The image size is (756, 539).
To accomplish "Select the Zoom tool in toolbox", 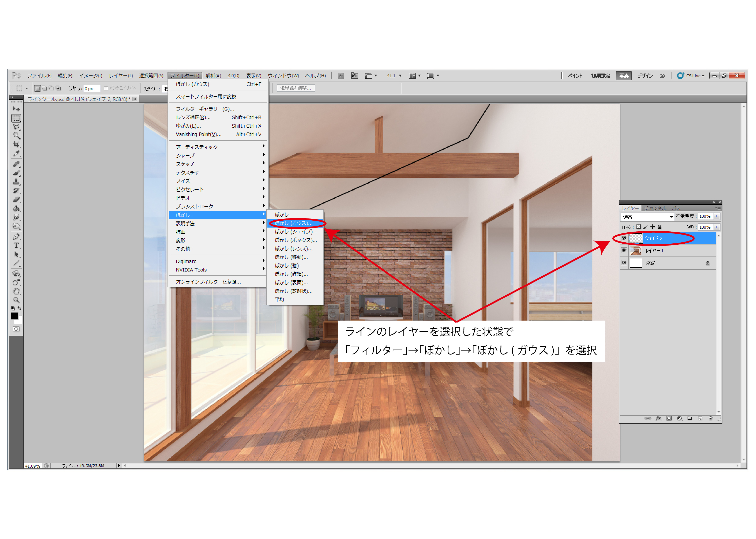I will point(16,300).
